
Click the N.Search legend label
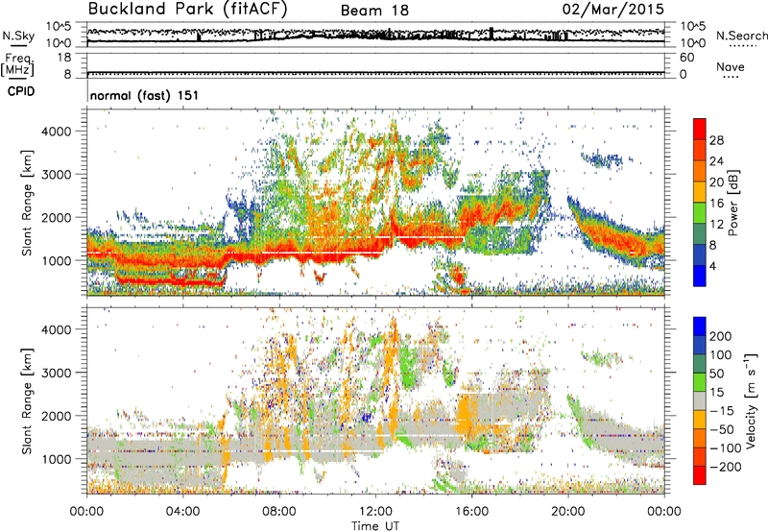(x=741, y=36)
